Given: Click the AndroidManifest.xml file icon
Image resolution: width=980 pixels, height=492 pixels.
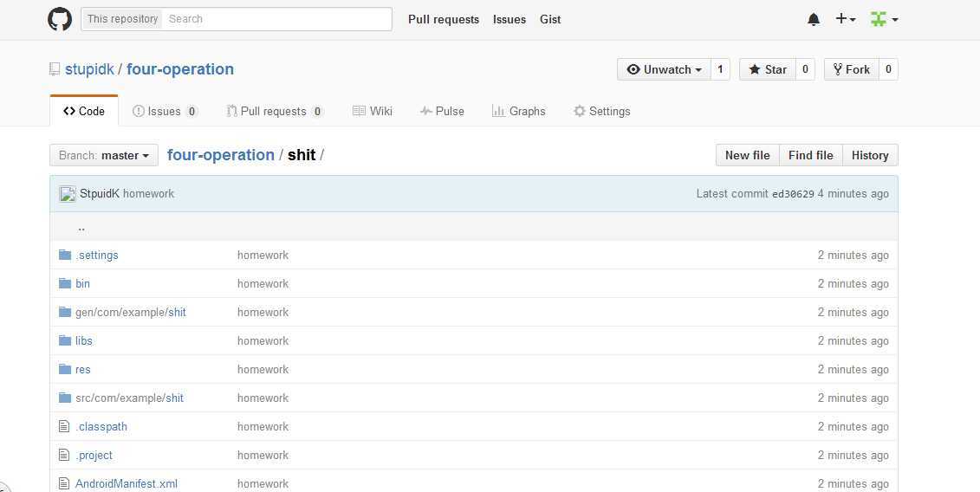Looking at the screenshot, I should (x=64, y=483).
